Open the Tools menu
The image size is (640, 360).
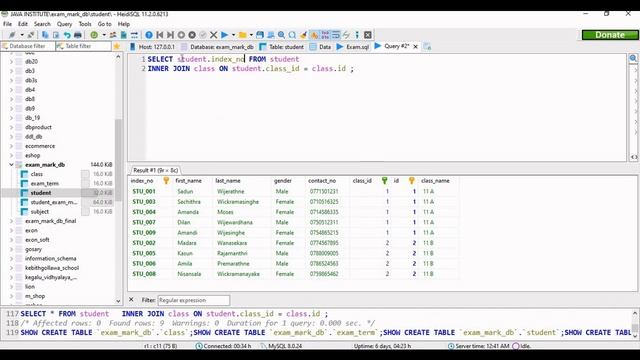click(85, 24)
